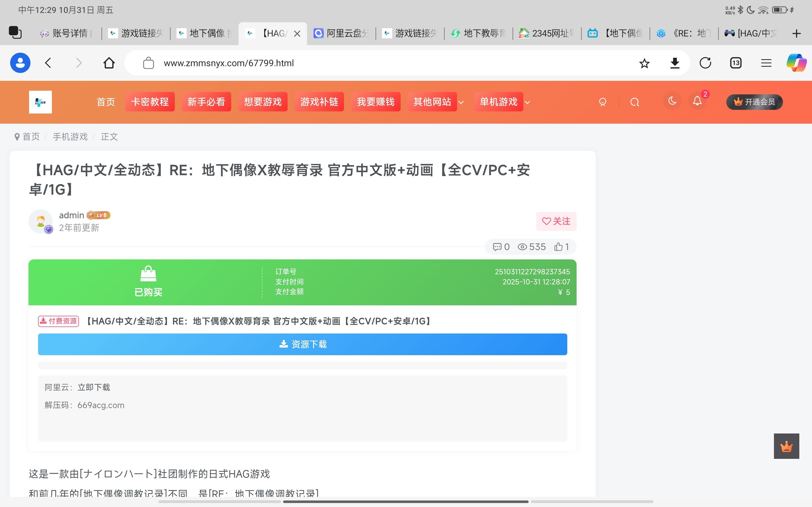Viewport: 812px width, 507px height.
Task: Select 卡密教程 in the navigation menu
Action: click(150, 102)
